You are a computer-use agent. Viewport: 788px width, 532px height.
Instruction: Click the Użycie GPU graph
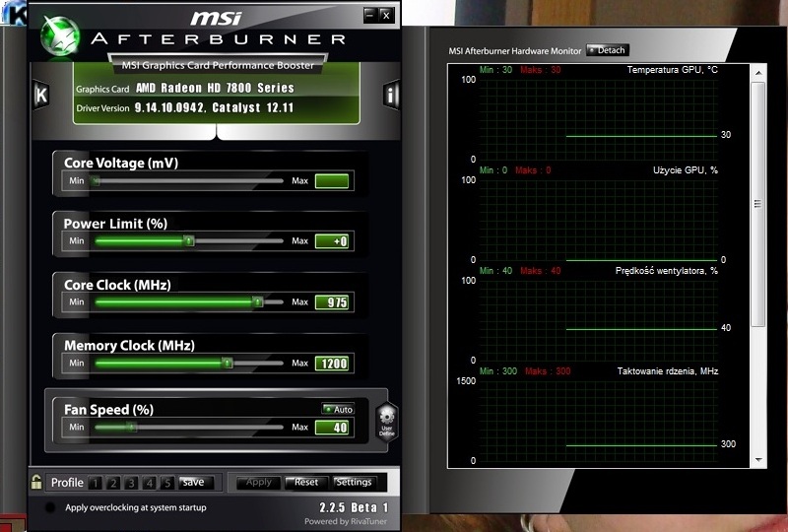598,220
